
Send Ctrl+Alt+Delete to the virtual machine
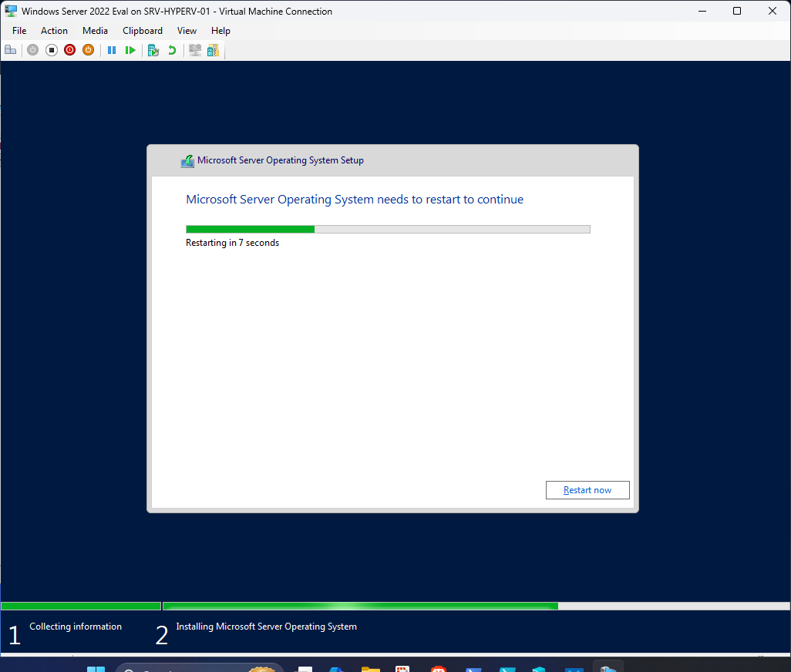[10, 49]
